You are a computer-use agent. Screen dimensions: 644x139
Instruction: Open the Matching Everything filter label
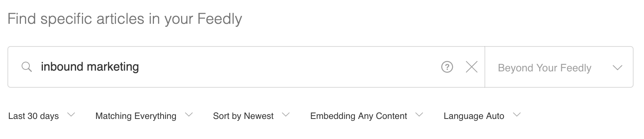[x=136, y=116]
